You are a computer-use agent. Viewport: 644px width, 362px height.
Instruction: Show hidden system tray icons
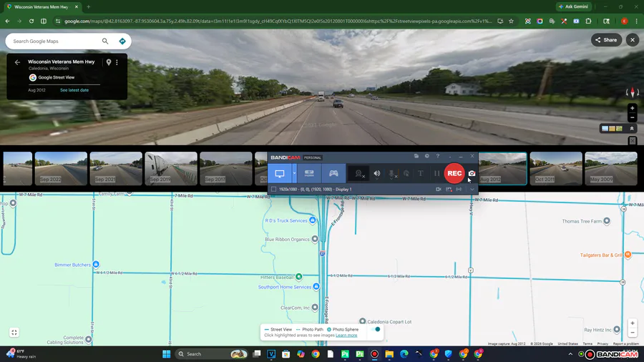point(570,354)
